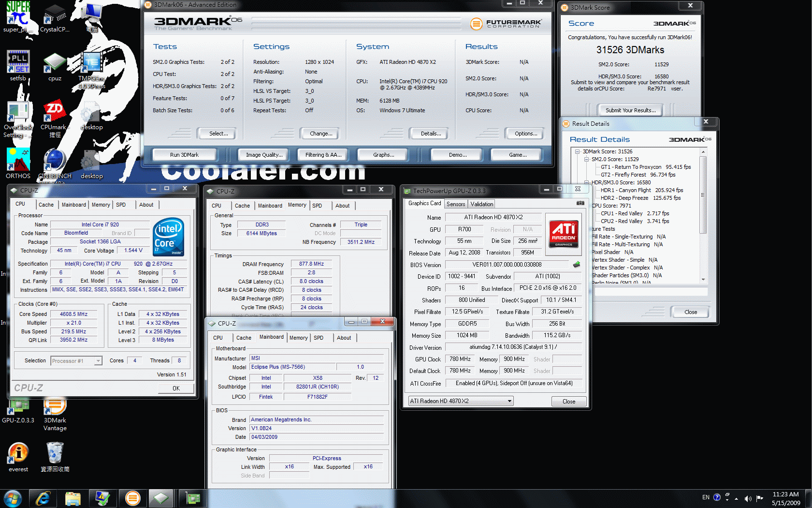Open Windows Explorer from the taskbar
812x508 pixels.
click(73, 498)
